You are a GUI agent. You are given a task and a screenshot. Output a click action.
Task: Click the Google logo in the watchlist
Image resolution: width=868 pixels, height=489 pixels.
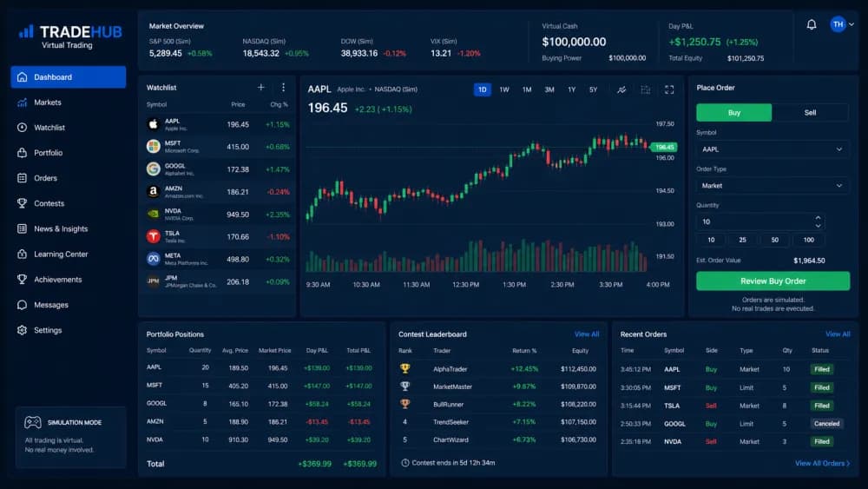tap(154, 169)
